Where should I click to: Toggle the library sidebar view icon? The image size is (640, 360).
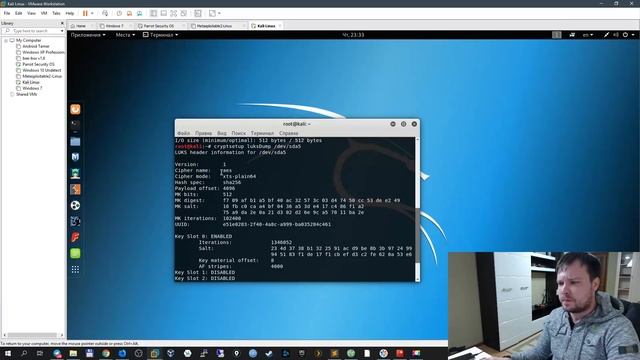(153, 13)
